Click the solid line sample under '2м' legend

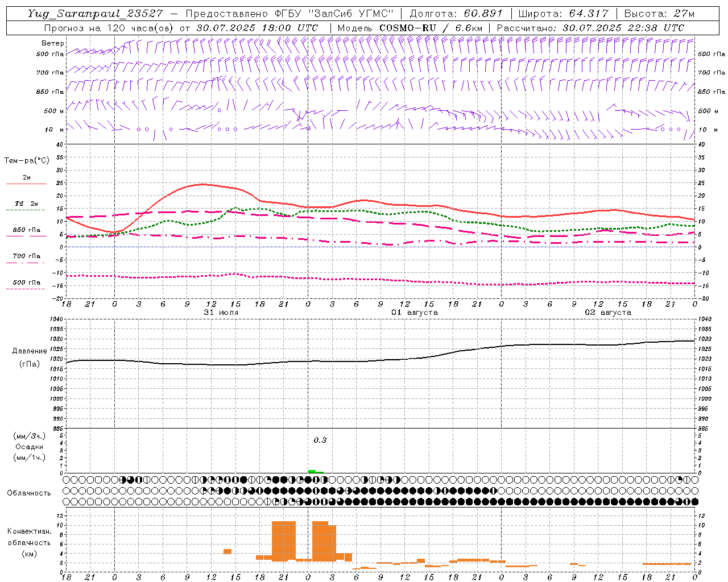(26, 184)
